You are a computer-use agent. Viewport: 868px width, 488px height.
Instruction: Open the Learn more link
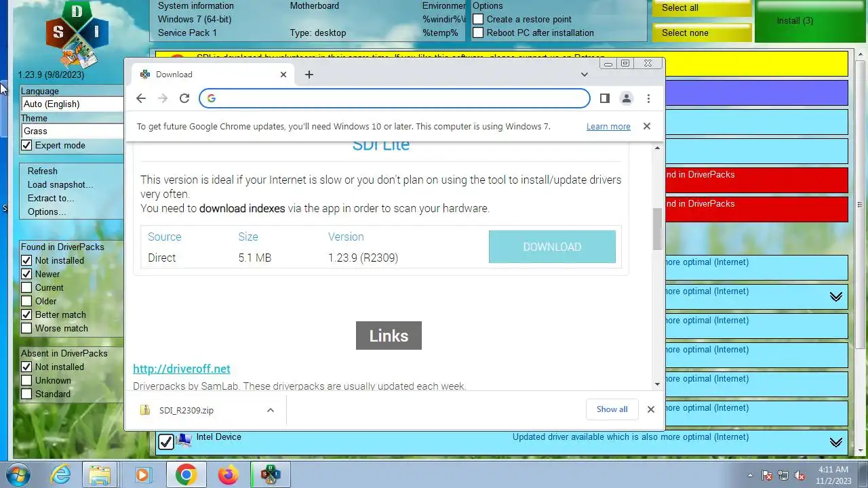coord(608,126)
